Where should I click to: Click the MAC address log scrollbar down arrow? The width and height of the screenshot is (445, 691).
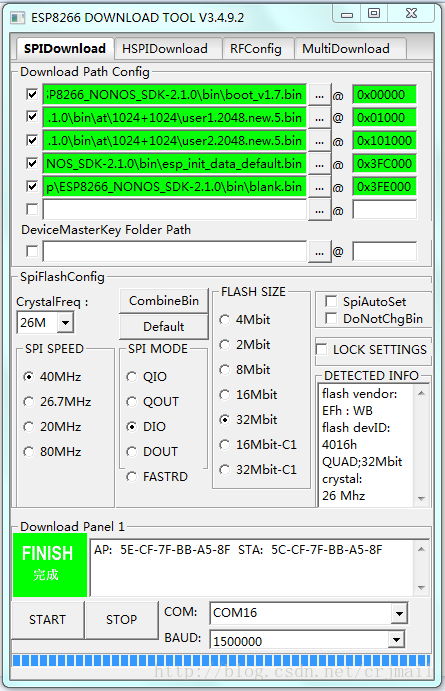pos(421,587)
